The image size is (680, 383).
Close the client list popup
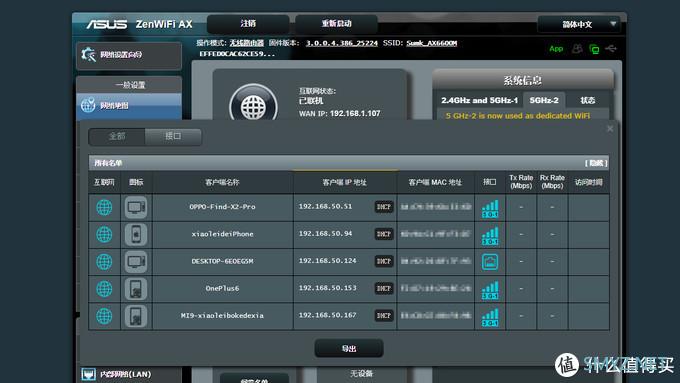[x=610, y=129]
